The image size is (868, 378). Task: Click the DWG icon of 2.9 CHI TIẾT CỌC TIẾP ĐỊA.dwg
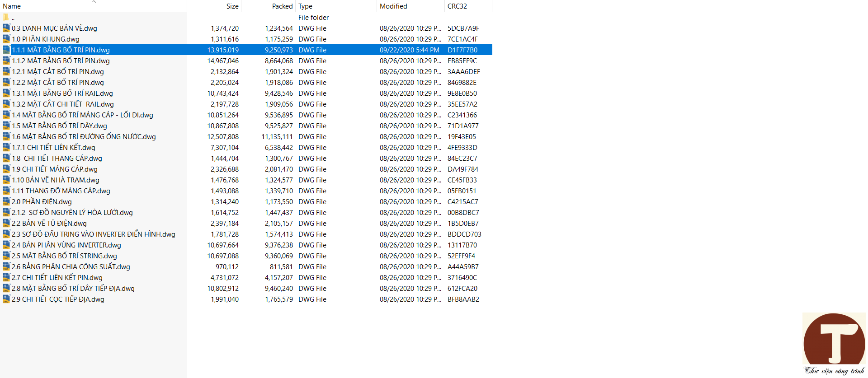pos(6,299)
